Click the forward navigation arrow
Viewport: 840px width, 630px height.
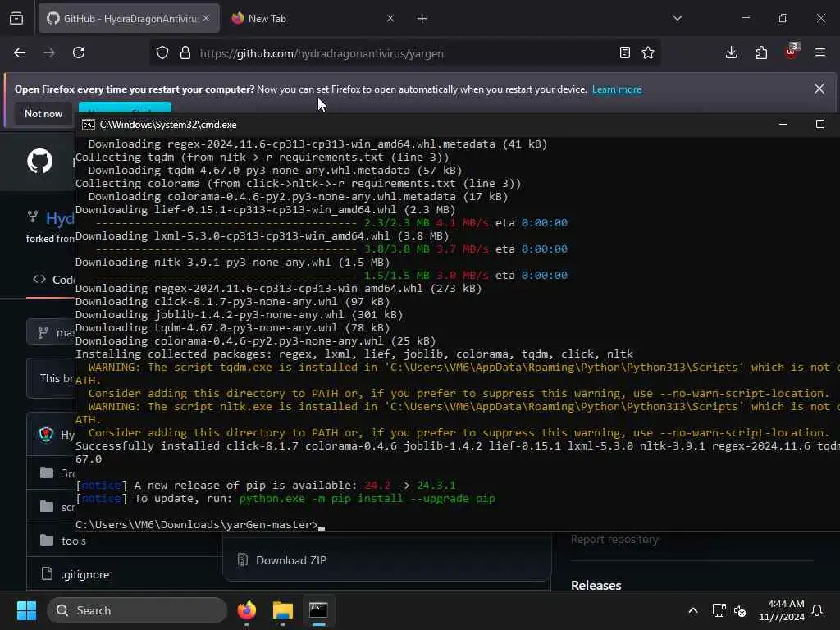(x=48, y=53)
